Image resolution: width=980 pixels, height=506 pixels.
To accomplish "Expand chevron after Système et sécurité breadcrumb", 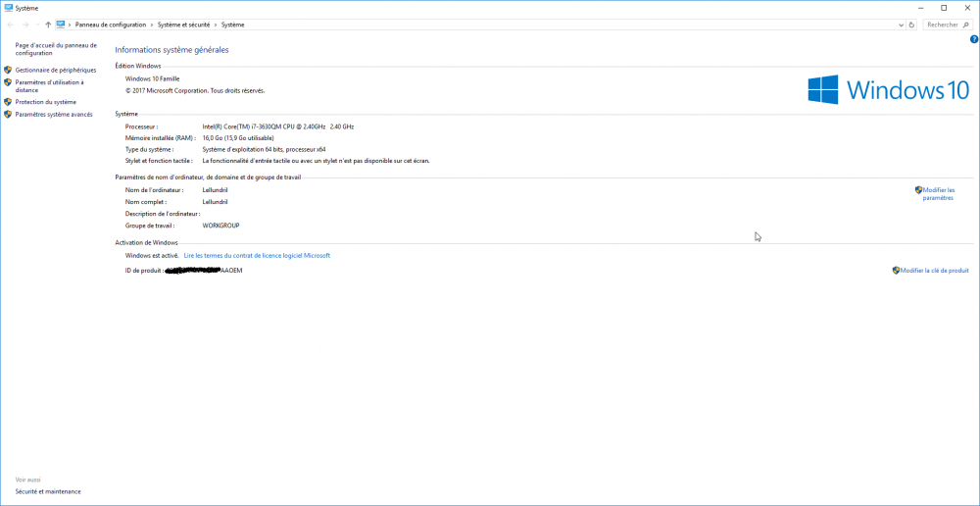I will 216,25.
